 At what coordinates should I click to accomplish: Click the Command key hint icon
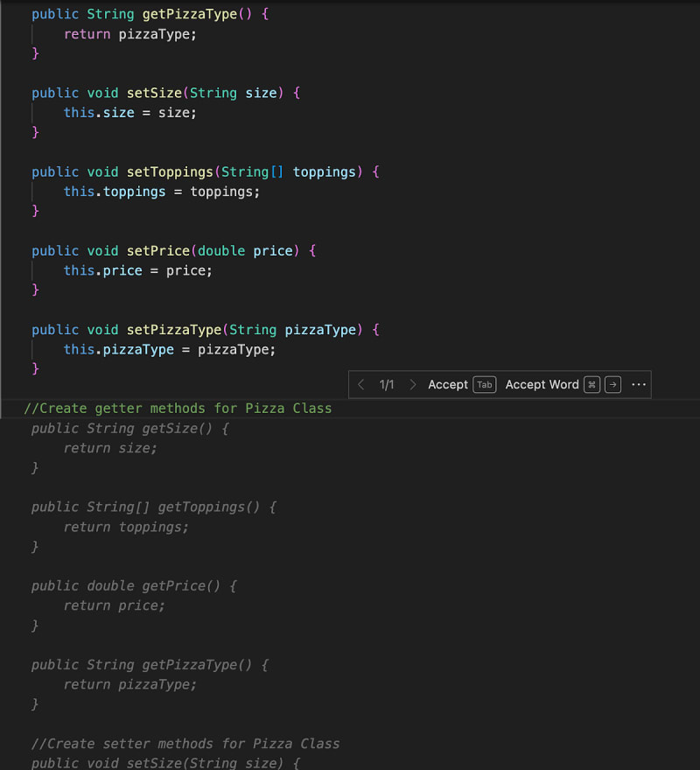tap(592, 385)
